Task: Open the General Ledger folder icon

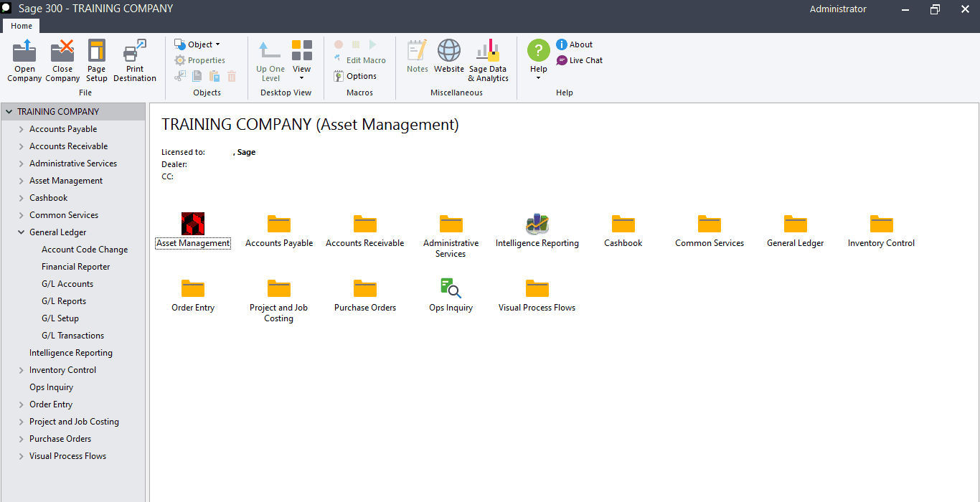Action: (x=796, y=224)
